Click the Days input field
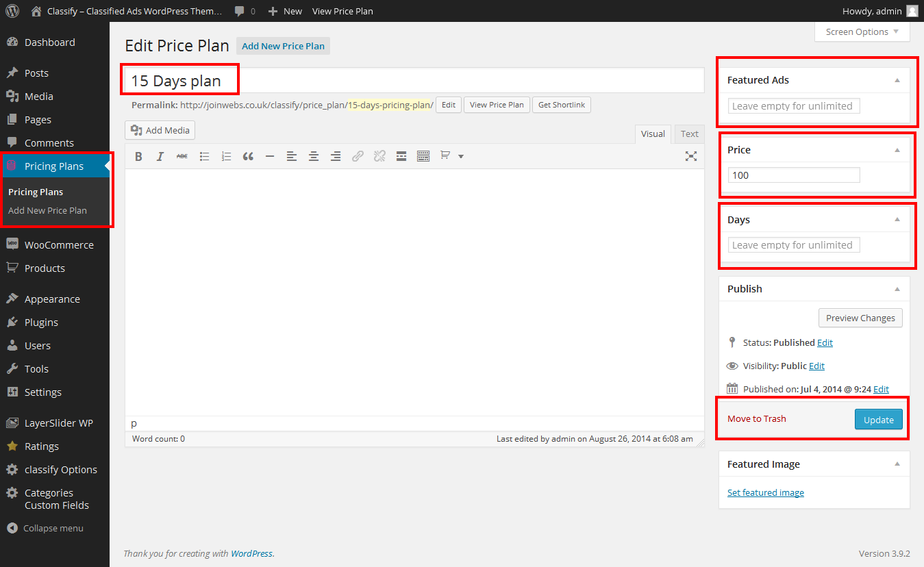 (x=793, y=245)
